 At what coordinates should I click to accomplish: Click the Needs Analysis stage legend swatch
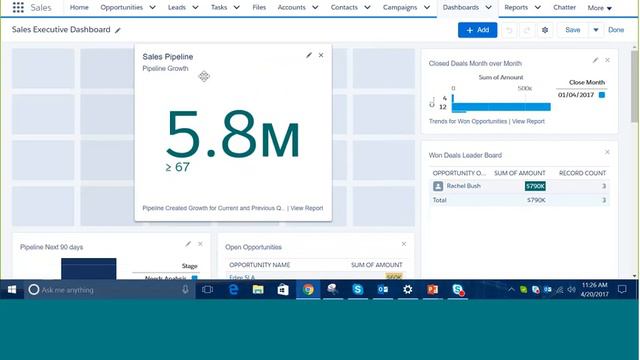pos(195,278)
